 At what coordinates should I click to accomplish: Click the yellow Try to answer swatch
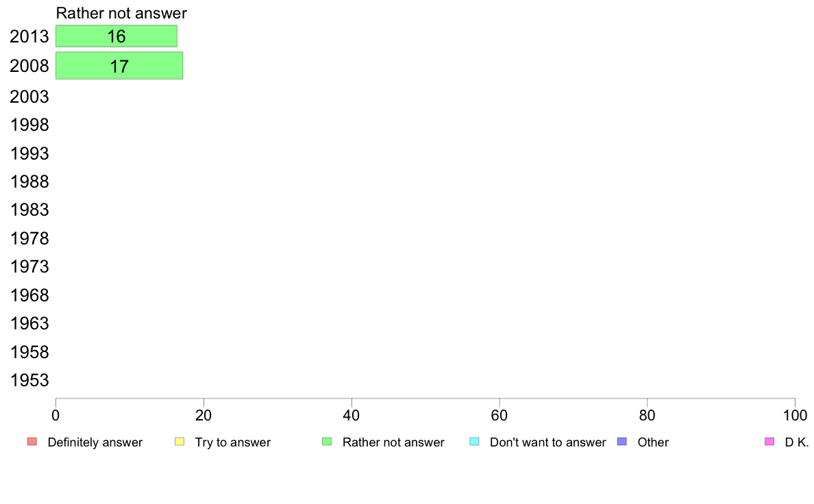pyautogui.click(x=180, y=442)
